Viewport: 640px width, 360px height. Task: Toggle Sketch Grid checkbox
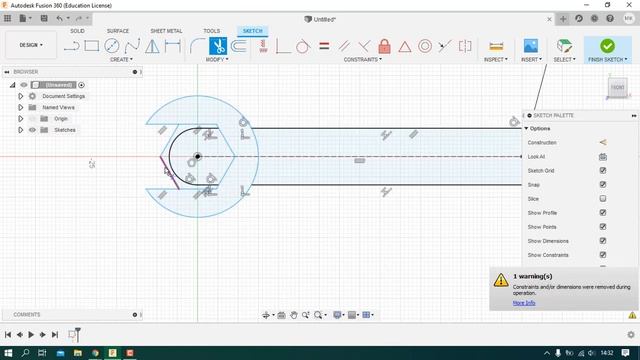(603, 171)
